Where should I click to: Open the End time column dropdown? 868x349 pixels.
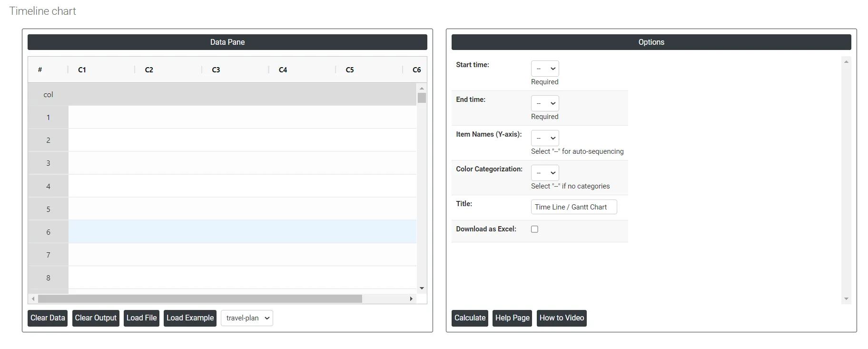click(x=545, y=103)
